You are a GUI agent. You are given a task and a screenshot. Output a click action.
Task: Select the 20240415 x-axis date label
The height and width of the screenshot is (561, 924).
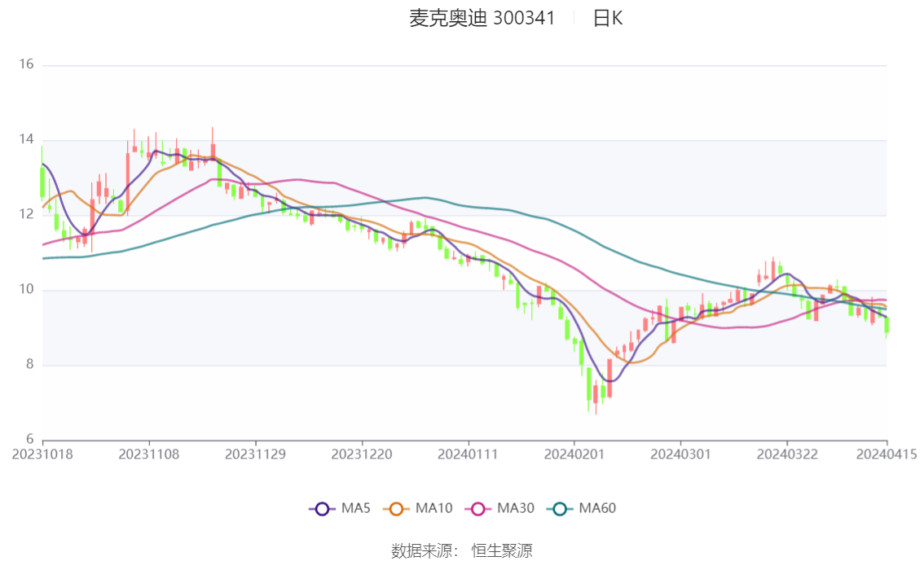tap(887, 454)
